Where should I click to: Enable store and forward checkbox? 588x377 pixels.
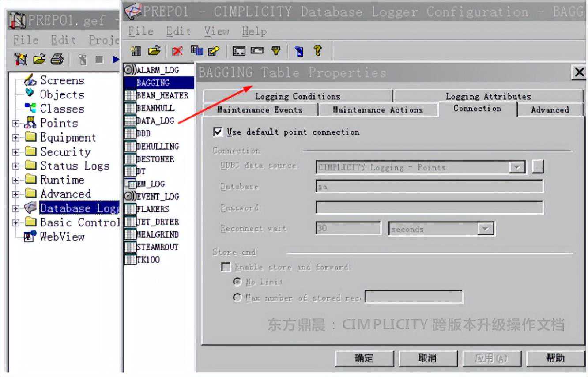[226, 267]
